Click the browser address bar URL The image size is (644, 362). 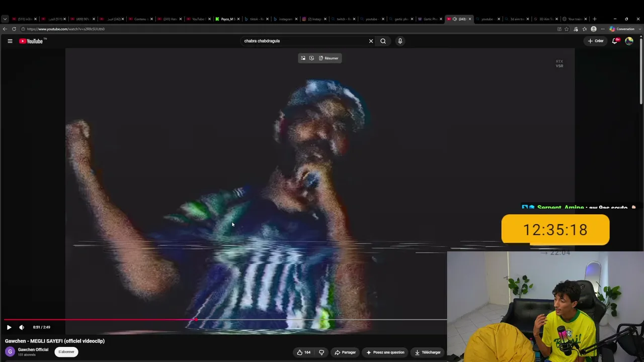click(x=66, y=29)
